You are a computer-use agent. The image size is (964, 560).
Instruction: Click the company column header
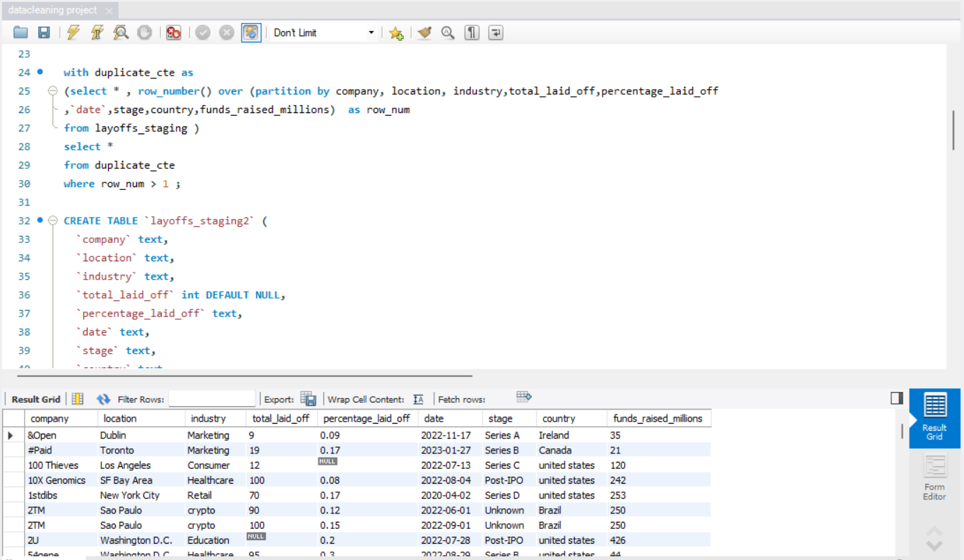50,418
